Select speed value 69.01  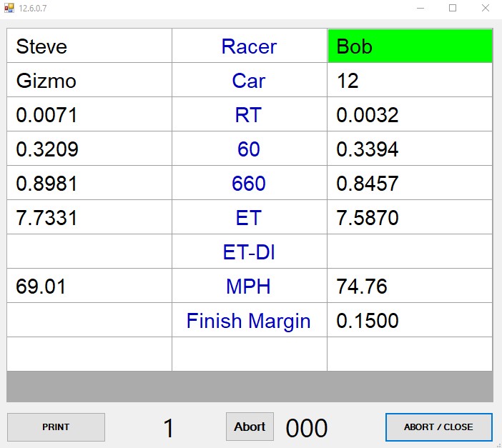[x=89, y=285]
